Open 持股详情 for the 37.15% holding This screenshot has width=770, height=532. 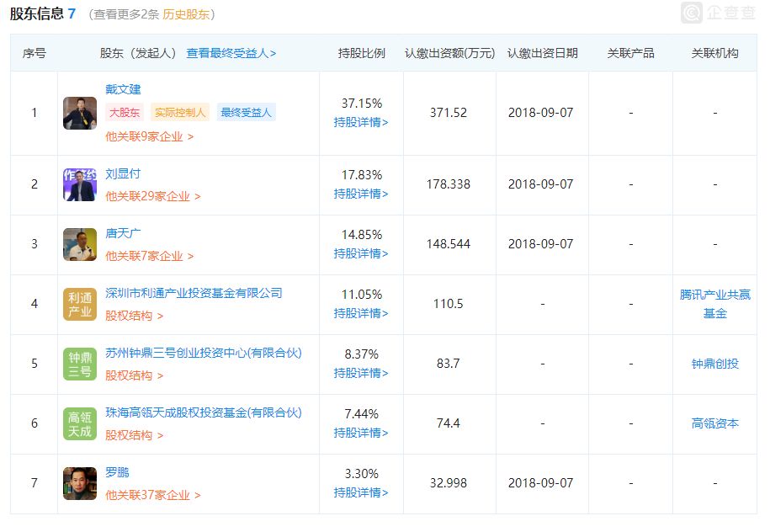[361, 122]
